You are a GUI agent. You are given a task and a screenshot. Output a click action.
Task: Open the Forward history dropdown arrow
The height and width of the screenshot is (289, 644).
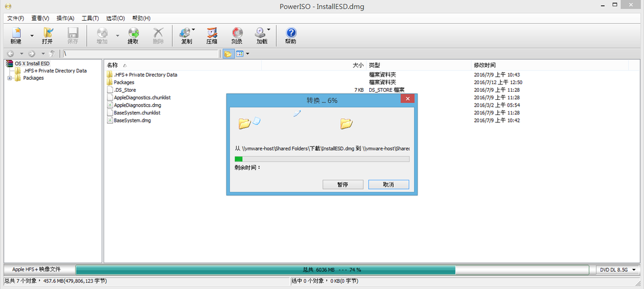[x=43, y=54]
